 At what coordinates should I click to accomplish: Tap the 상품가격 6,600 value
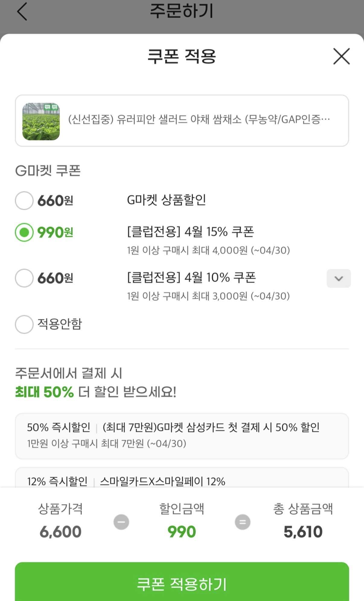point(60,532)
